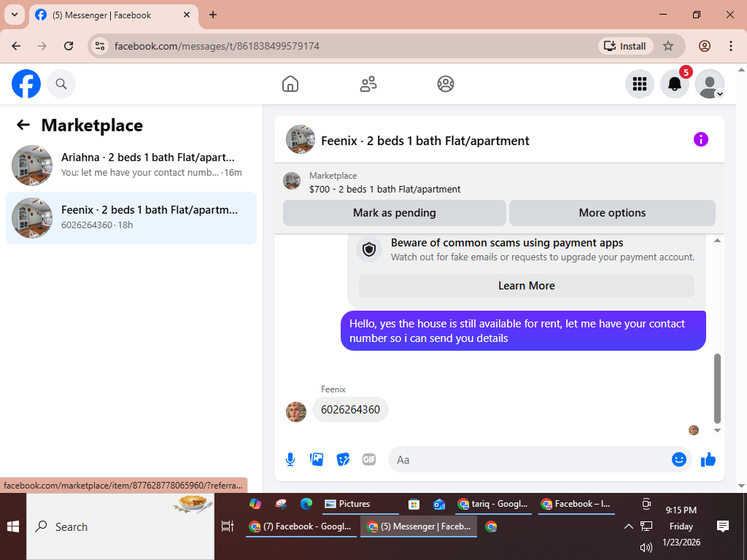The image size is (747, 560).
Task: Go back using the Marketplace back arrow
Action: (x=23, y=125)
